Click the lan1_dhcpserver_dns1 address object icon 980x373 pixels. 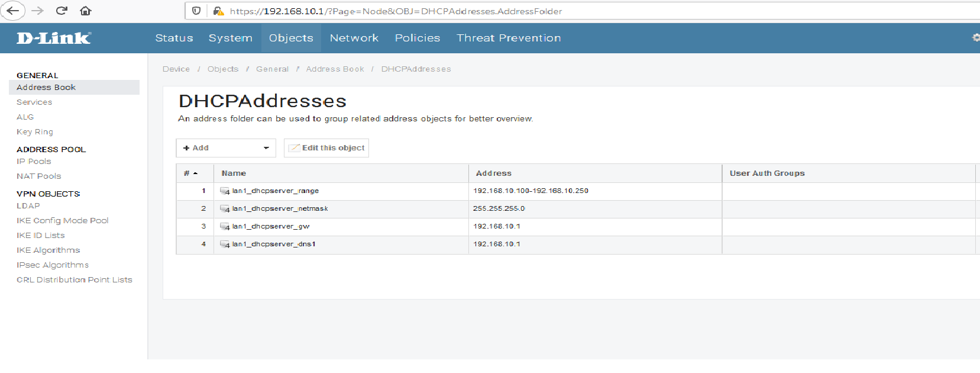coord(225,245)
